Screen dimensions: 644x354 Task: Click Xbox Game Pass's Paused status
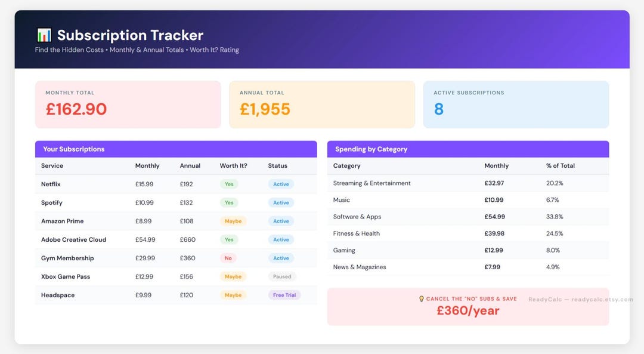click(x=282, y=277)
